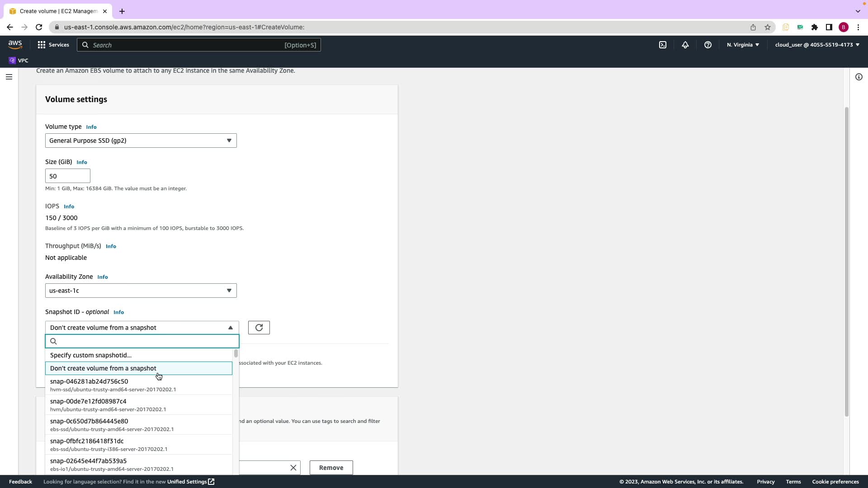Open Info link next to IOPS
This screenshot has width=868, height=488.
point(69,206)
